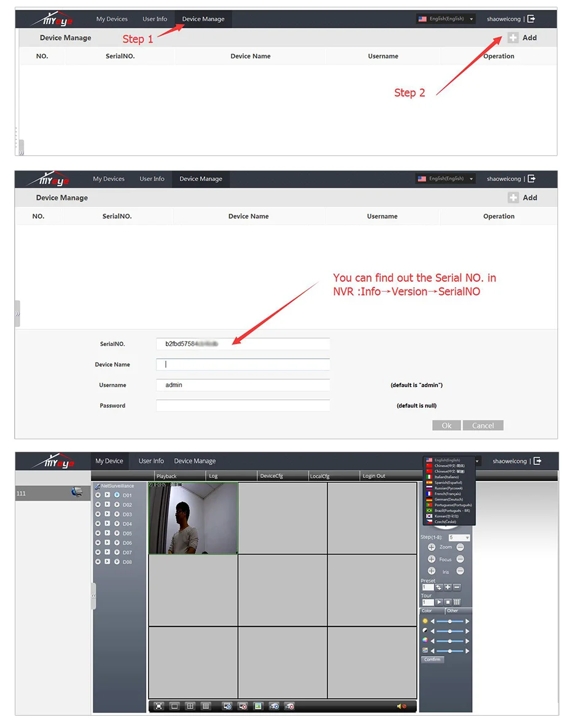571x728 pixels.
Task: Switch to nine-window grid layout
Action: pos(206,706)
